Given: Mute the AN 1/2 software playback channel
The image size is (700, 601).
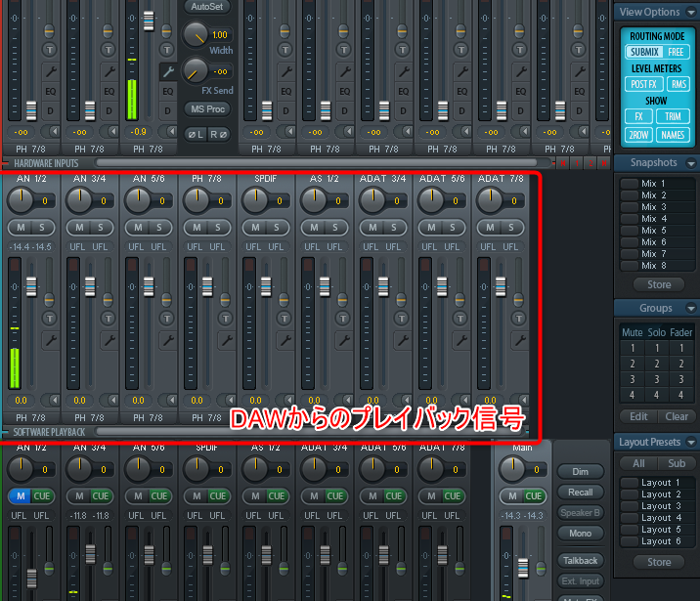Looking at the screenshot, I should (21, 228).
